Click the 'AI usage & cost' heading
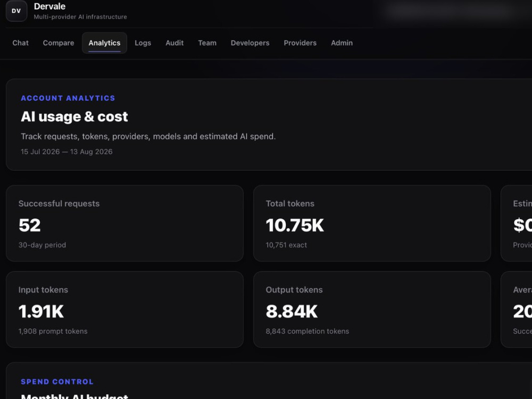This screenshot has width=532, height=399. tap(74, 117)
